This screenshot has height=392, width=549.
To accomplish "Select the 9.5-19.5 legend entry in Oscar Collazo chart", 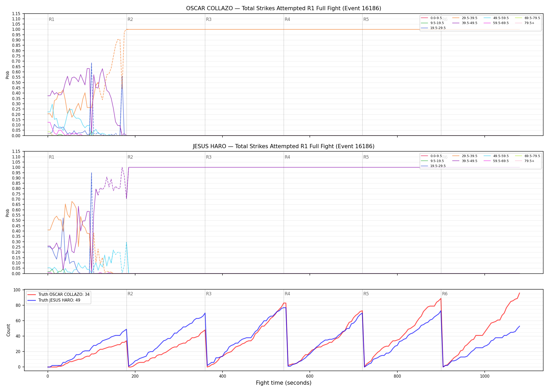I will 432,23.
